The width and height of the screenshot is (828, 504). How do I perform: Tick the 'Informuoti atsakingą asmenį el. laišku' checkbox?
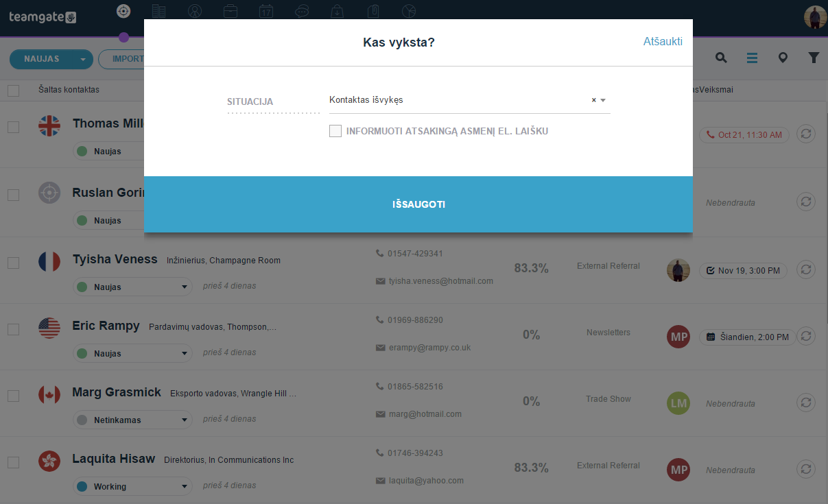pos(335,131)
